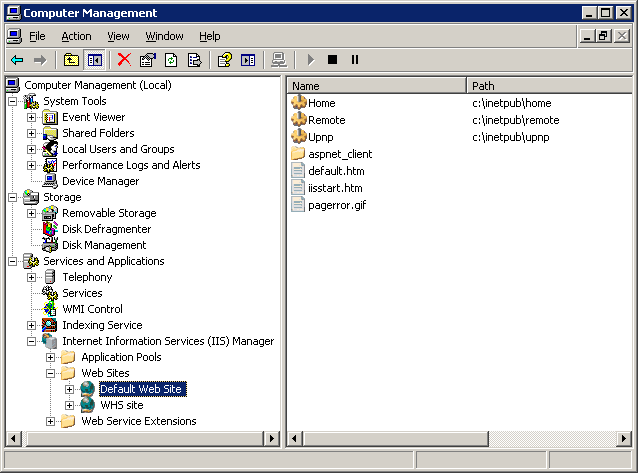638x473 pixels.
Task: Click the connect to computer toolbar icon
Action: tap(279, 60)
